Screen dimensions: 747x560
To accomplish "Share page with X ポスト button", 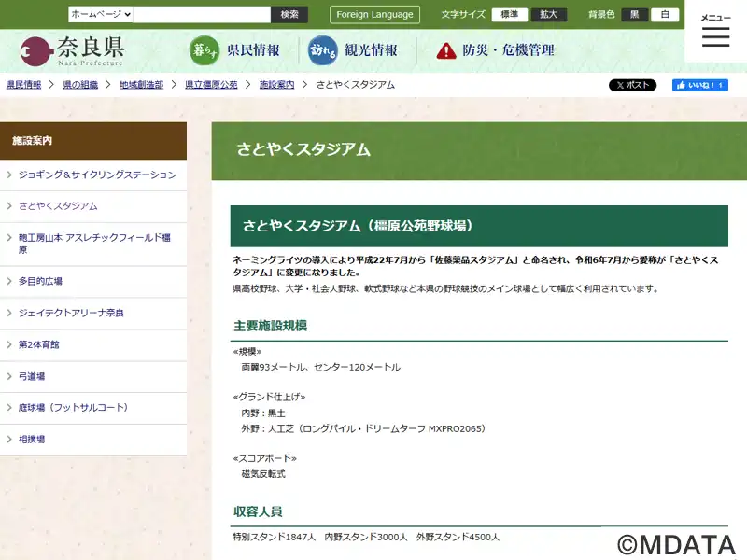I will pyautogui.click(x=632, y=85).
